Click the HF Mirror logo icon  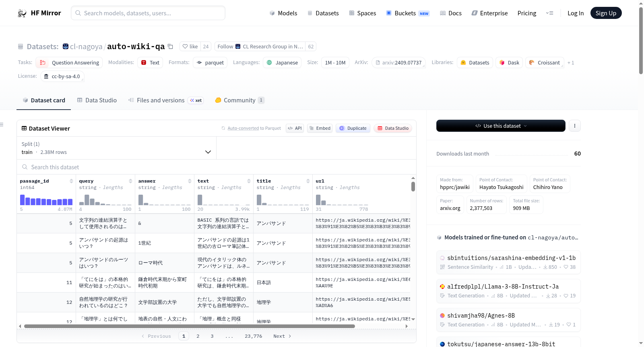click(x=22, y=13)
